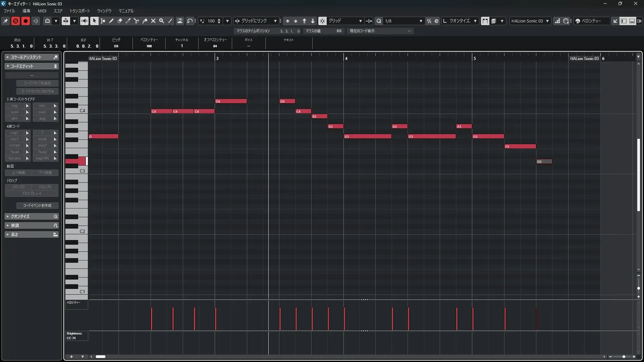Select the Mute X tool
The height and width of the screenshot is (362, 644).
click(153, 21)
